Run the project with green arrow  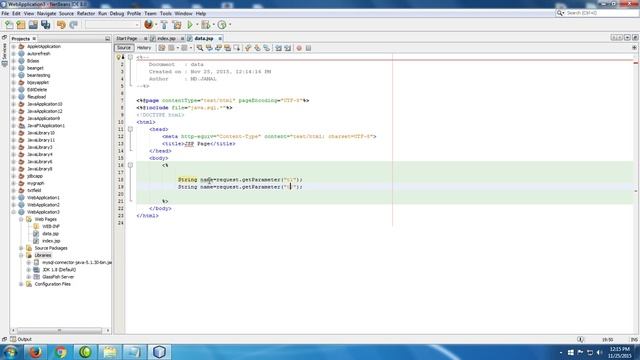(x=190, y=25)
